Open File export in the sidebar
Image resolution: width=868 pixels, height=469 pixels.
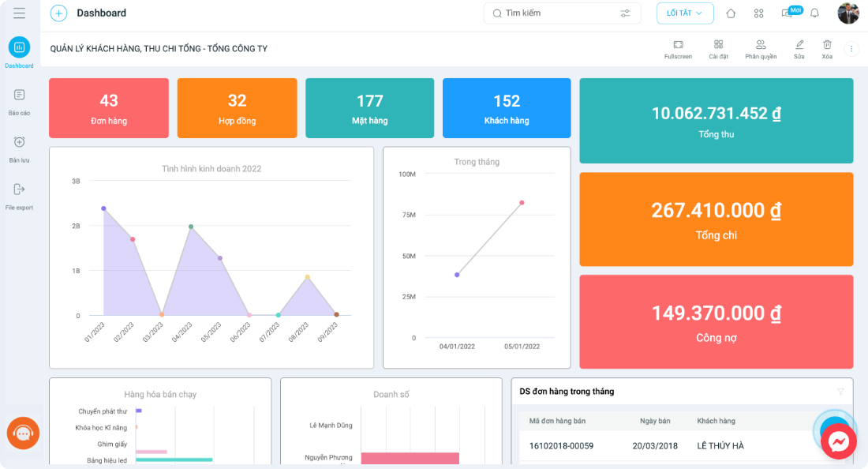tap(20, 197)
